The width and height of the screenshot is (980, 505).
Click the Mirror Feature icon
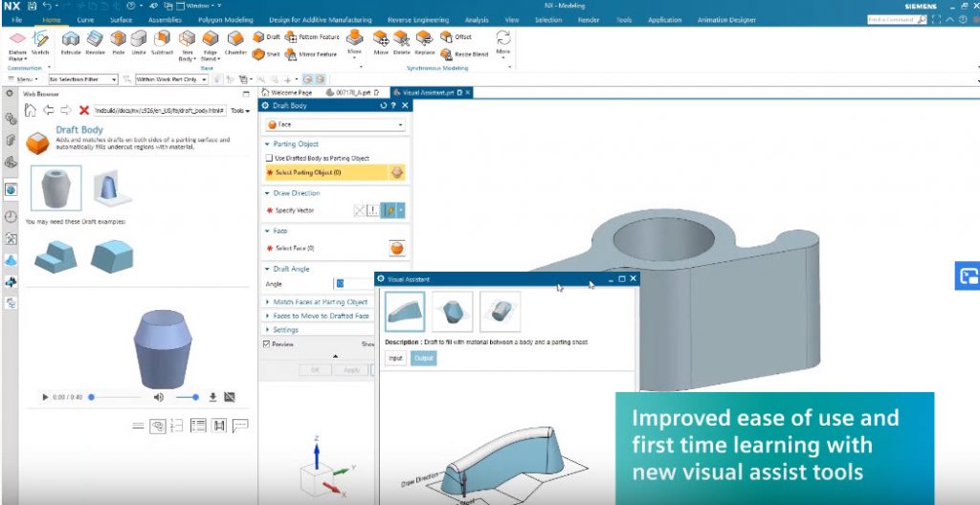pyautogui.click(x=291, y=55)
